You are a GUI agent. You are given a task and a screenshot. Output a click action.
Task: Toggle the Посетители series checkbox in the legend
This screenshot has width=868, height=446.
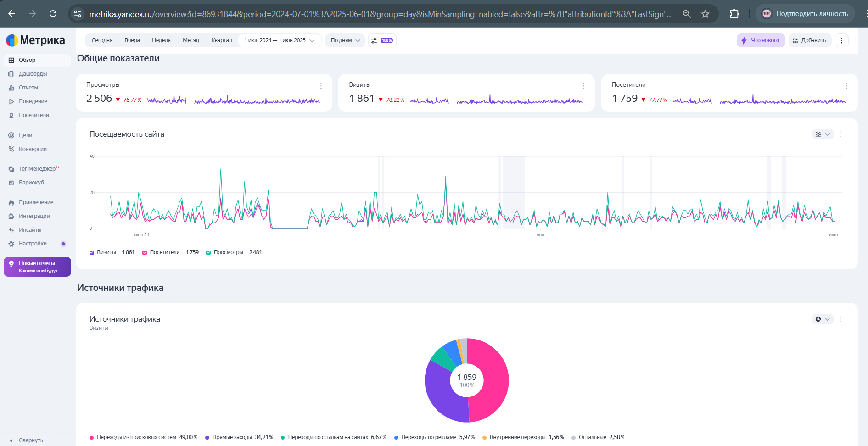[x=145, y=252]
